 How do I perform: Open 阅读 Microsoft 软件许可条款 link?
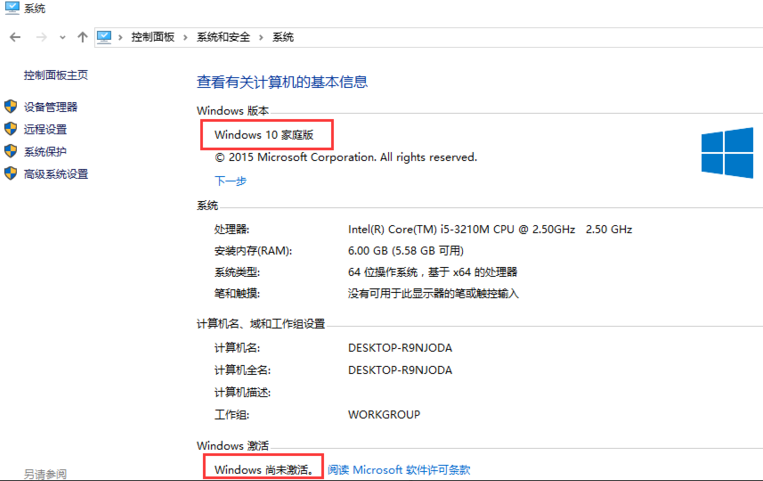coord(398,470)
